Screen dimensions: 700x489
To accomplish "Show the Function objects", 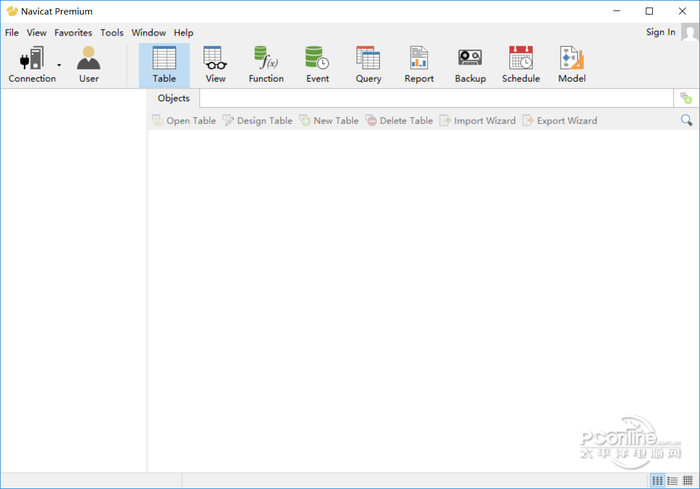I will point(266,65).
